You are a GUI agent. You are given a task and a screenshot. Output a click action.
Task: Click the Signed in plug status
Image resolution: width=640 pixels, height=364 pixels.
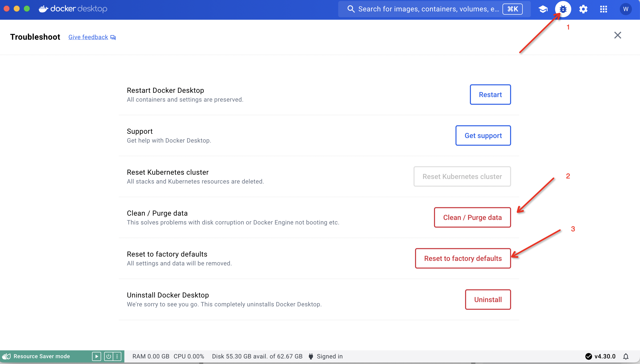[x=326, y=356]
